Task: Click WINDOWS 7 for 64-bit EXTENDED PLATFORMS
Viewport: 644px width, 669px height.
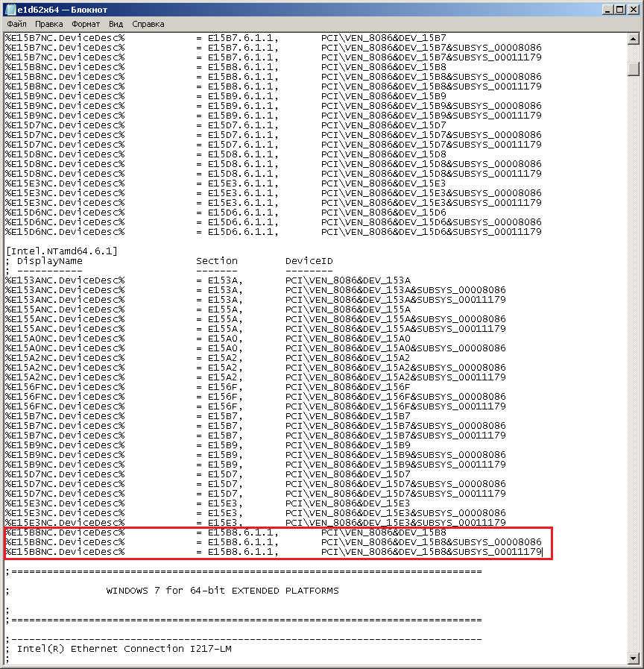Action: tap(222, 591)
